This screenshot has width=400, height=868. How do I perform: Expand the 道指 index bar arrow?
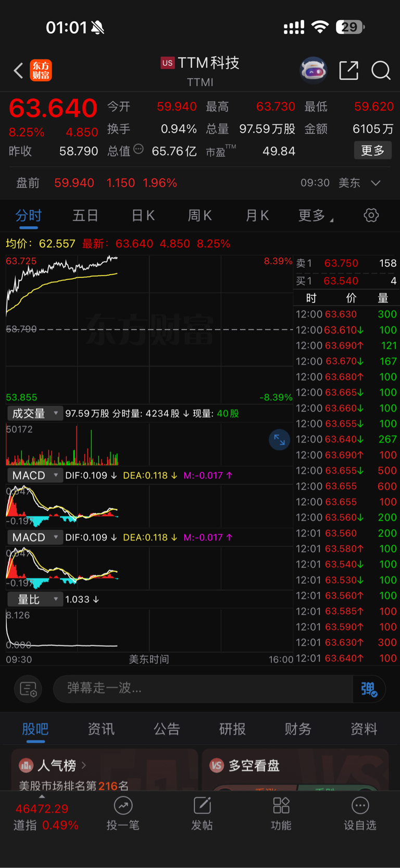point(42,797)
